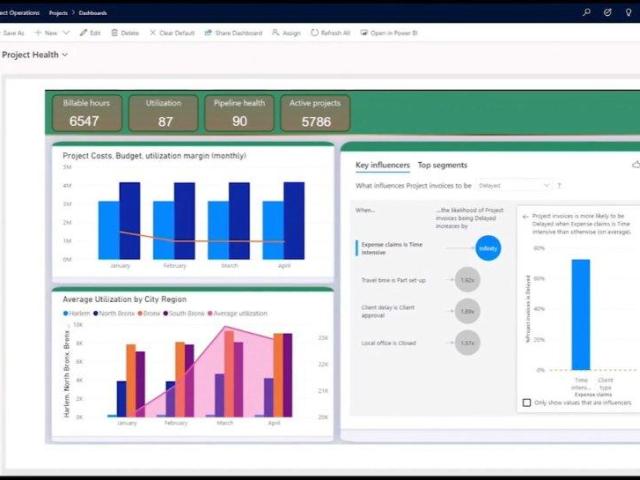Select the Pipeline health 90 card
This screenshot has width=640, height=480.
tap(240, 113)
